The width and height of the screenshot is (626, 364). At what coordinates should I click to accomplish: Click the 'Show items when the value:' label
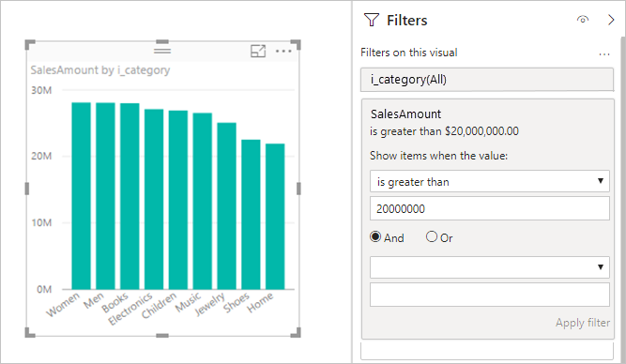[x=438, y=156]
